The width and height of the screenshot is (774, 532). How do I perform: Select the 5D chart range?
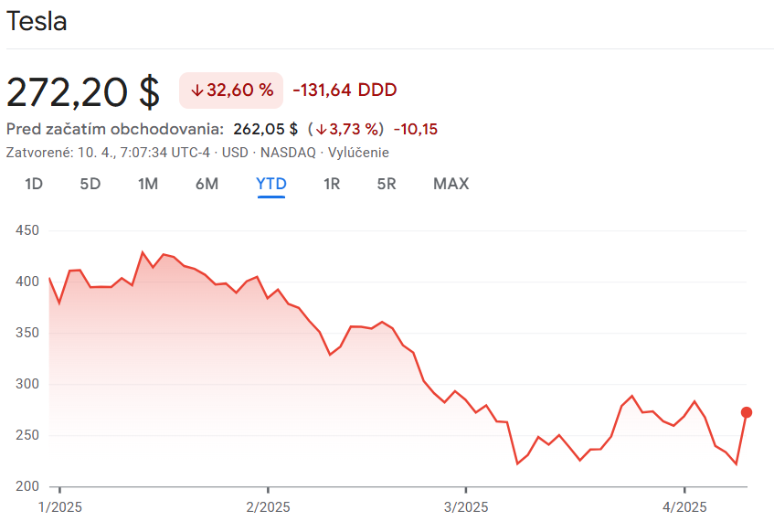click(x=90, y=184)
